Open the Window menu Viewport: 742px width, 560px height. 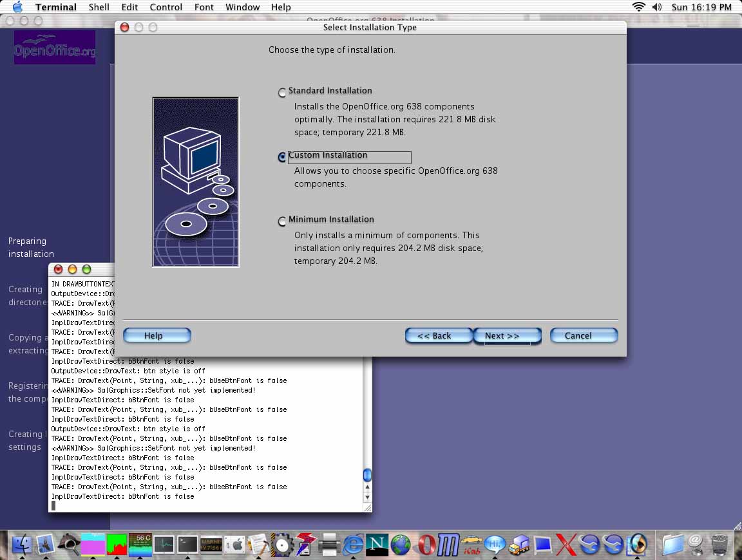(x=242, y=7)
